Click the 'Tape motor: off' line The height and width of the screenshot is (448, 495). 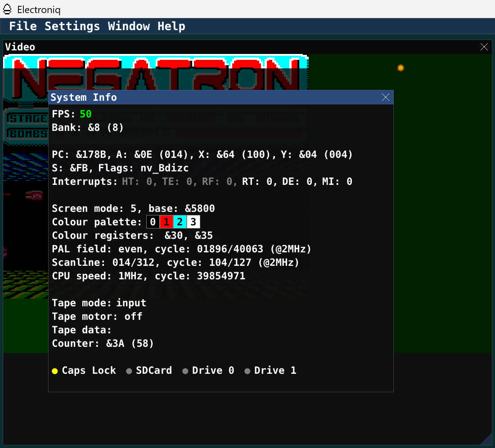[x=97, y=317]
